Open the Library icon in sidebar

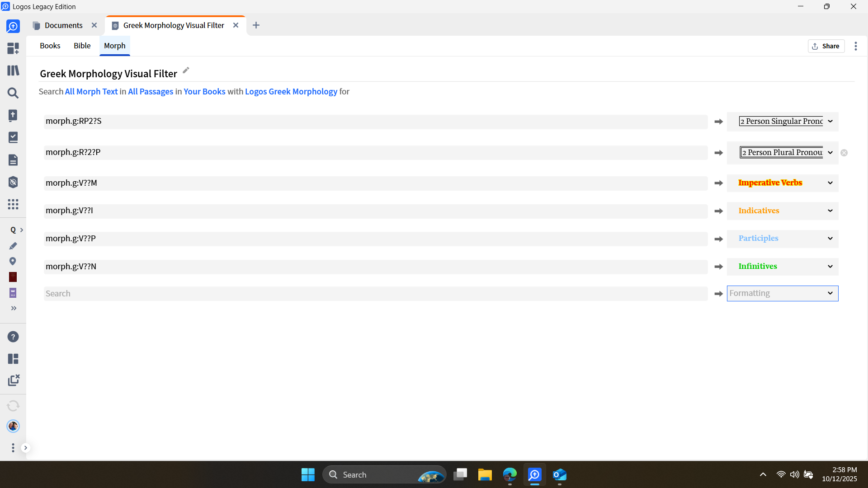point(13,70)
